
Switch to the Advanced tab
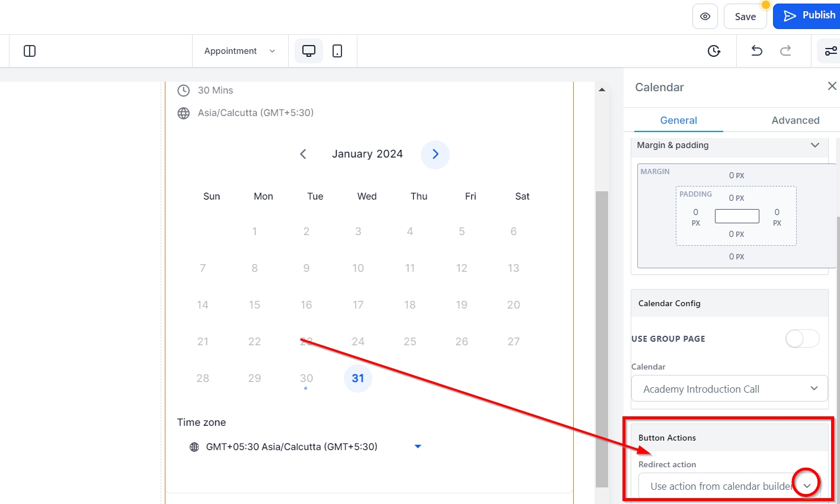tap(795, 120)
